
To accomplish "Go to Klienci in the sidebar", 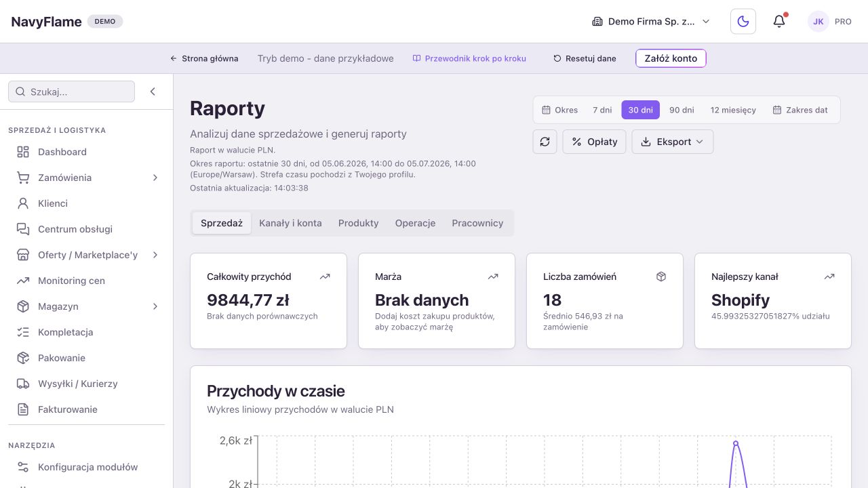I will [x=87, y=203].
